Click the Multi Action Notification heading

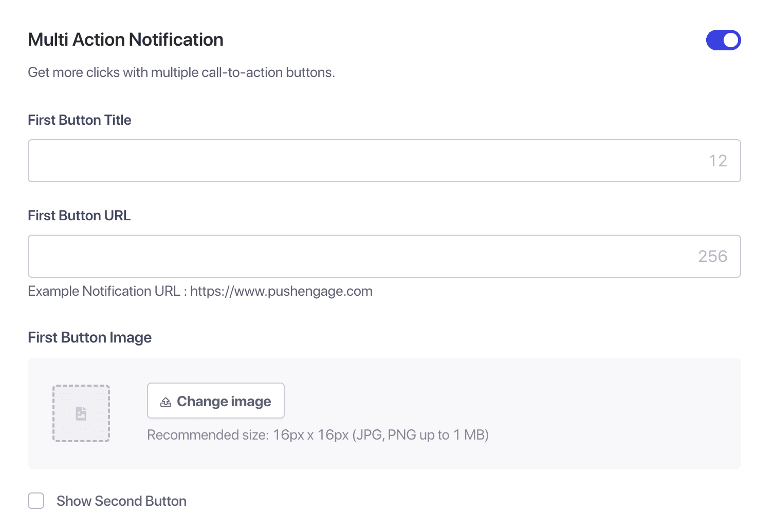125,40
